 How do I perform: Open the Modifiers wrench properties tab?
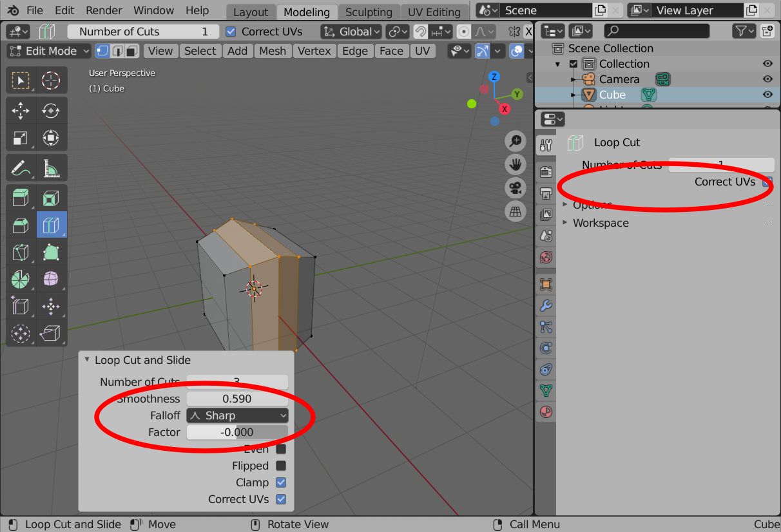(546, 305)
